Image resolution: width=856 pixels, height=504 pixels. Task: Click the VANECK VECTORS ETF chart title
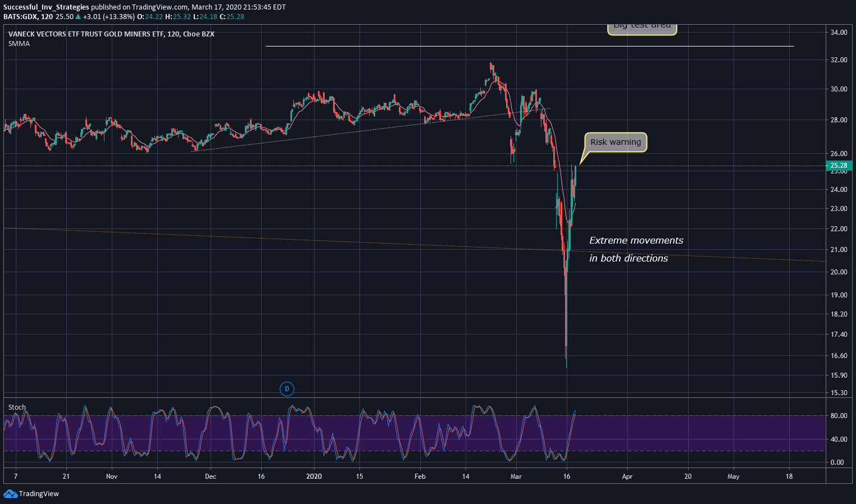point(111,34)
